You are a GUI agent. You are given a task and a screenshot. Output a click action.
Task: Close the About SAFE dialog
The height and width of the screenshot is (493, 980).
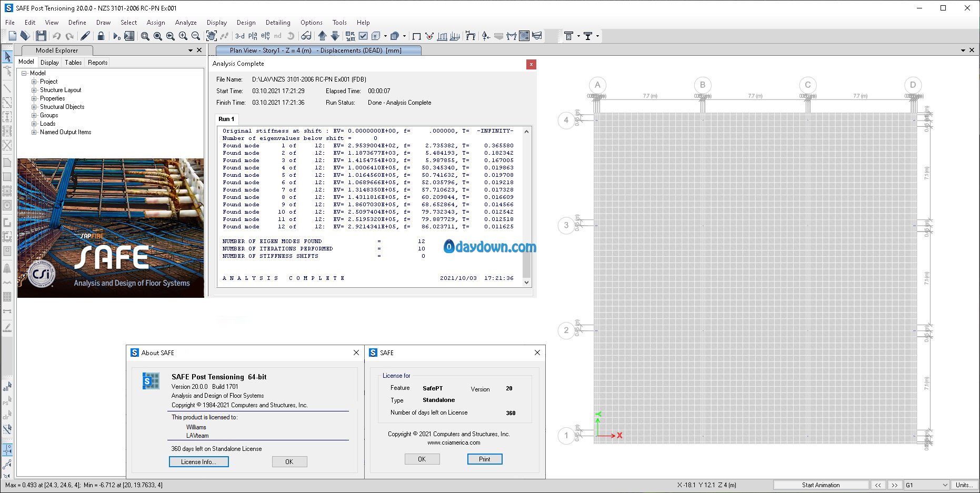[x=356, y=353]
